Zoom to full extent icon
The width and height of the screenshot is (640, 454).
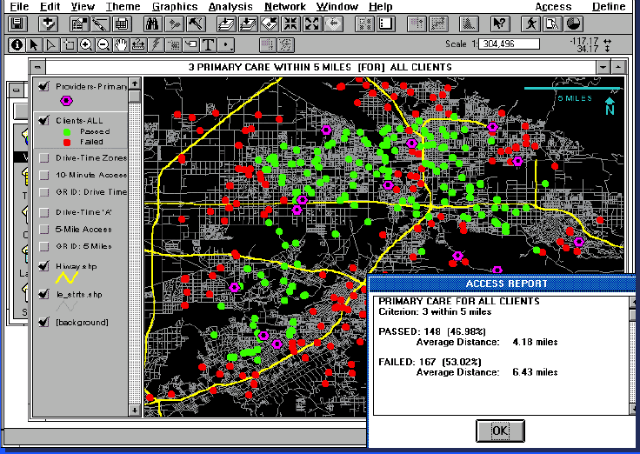pos(226,24)
